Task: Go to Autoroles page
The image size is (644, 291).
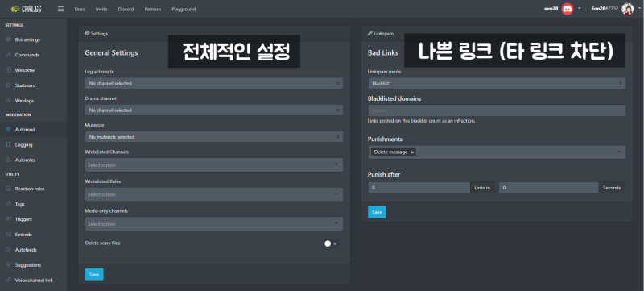Action: pyautogui.click(x=25, y=160)
